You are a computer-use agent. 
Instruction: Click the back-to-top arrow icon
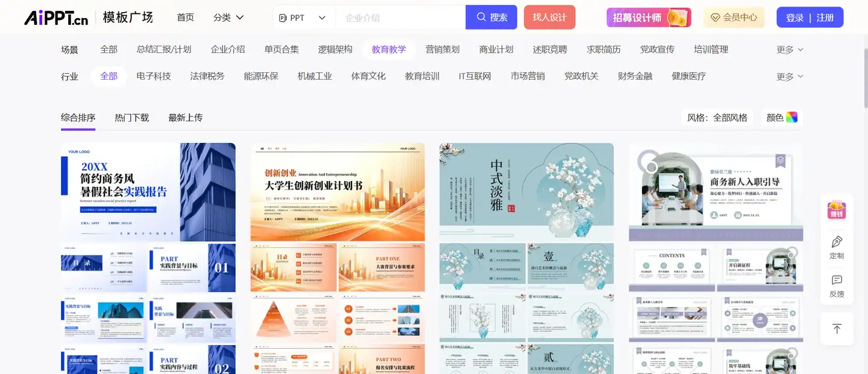click(x=837, y=329)
